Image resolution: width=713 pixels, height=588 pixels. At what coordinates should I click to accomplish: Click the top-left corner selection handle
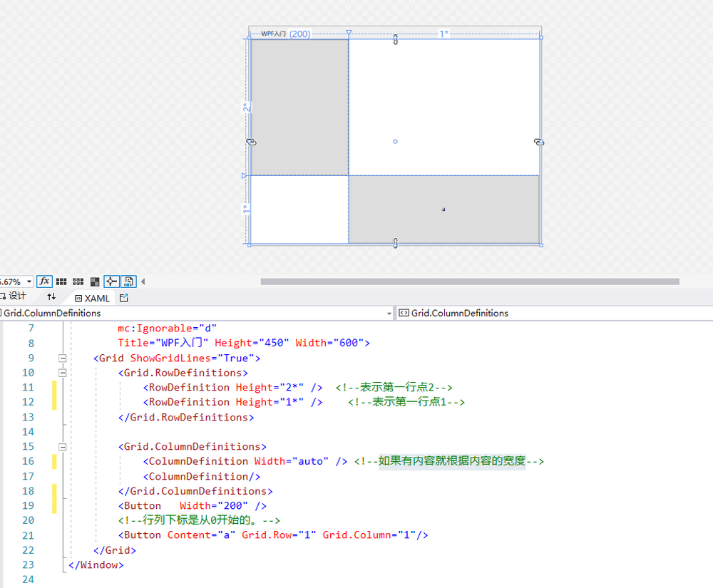point(249,38)
